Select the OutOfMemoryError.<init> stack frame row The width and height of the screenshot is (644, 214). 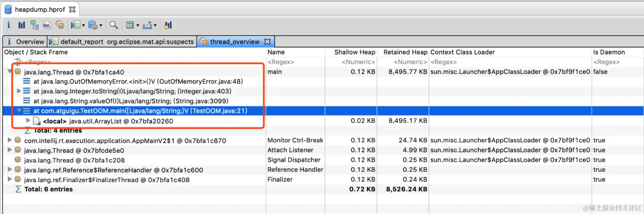coord(138,81)
